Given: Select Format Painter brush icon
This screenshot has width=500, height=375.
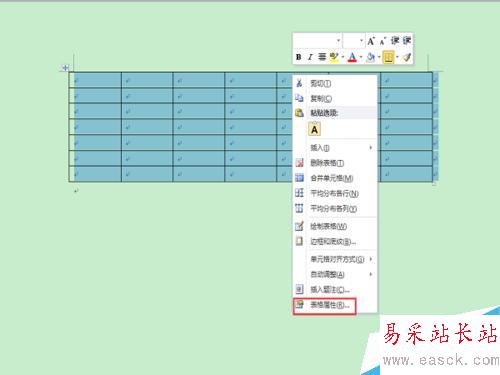Looking at the screenshot, I should point(407,57).
